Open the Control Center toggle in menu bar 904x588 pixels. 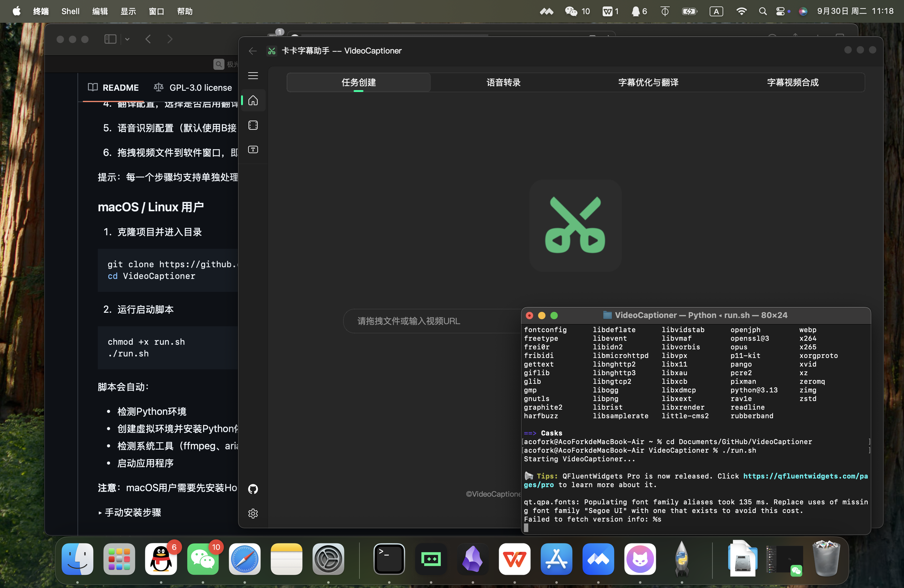coord(780,11)
